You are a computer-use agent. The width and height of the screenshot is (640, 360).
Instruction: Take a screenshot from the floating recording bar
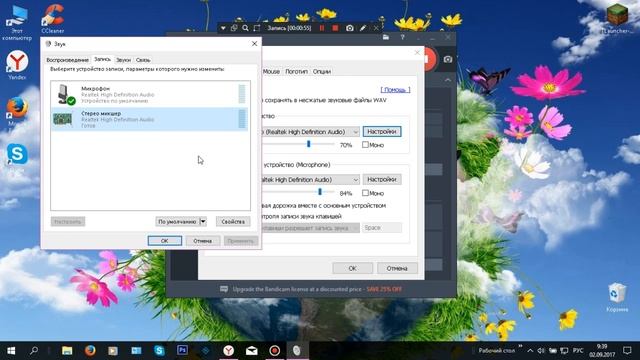click(350, 28)
